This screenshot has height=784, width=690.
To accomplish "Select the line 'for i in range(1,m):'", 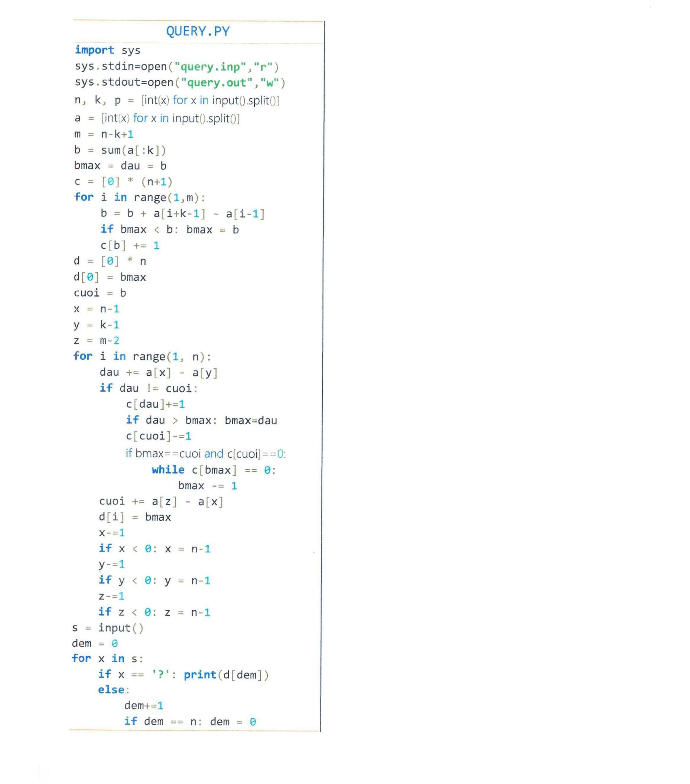I will point(140,197).
